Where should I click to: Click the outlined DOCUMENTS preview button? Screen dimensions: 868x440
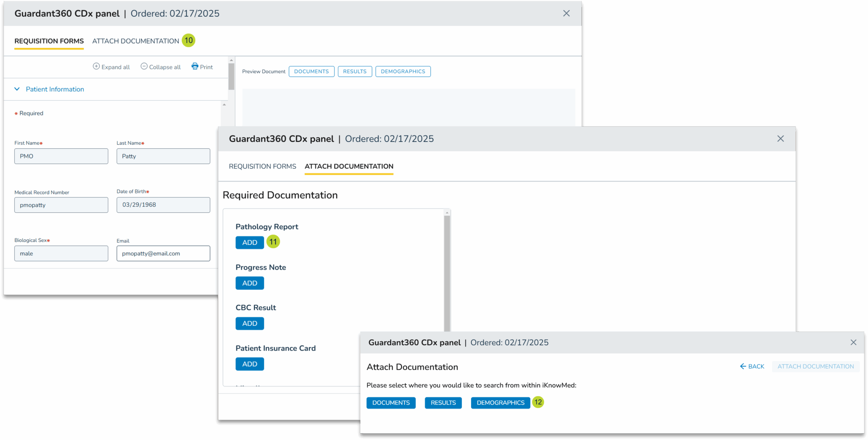311,71
